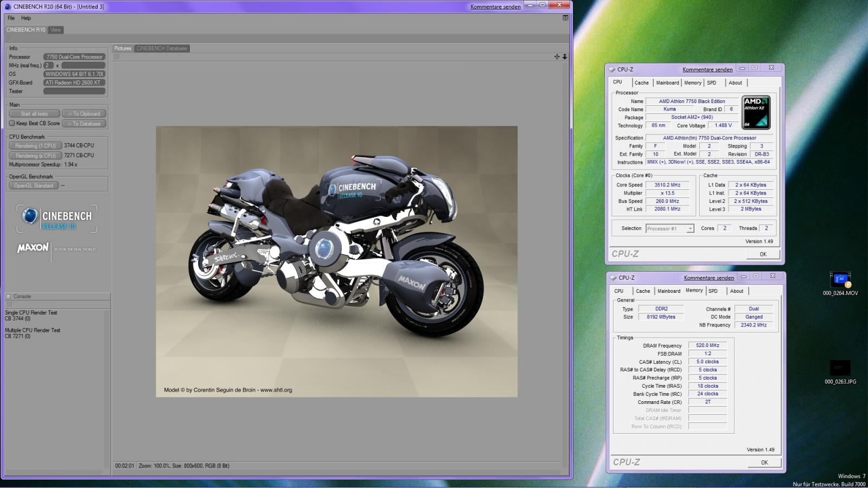
Task: Open the Help menu in CINEBENCH
Action: coord(26,18)
